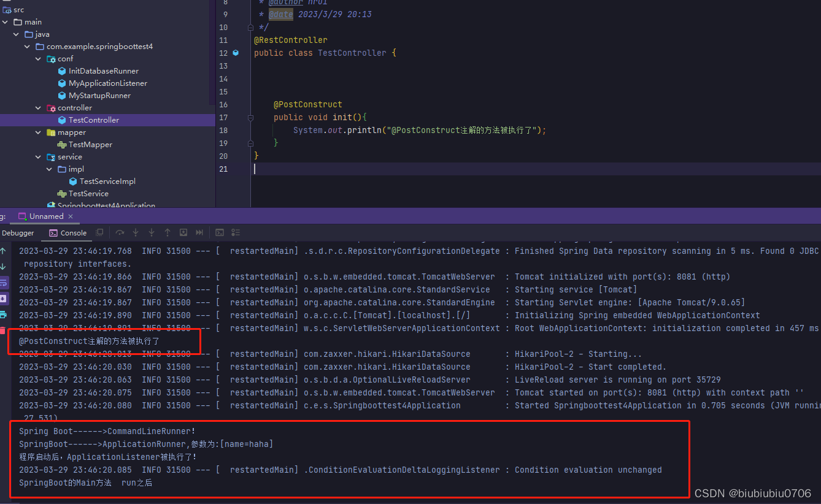Toggle the run gutter icon on line 12

235,53
